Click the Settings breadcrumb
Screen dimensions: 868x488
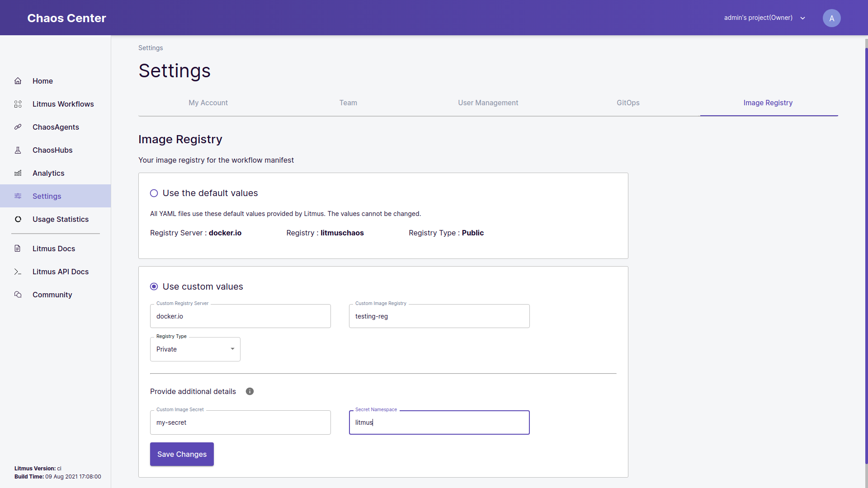tap(151, 48)
